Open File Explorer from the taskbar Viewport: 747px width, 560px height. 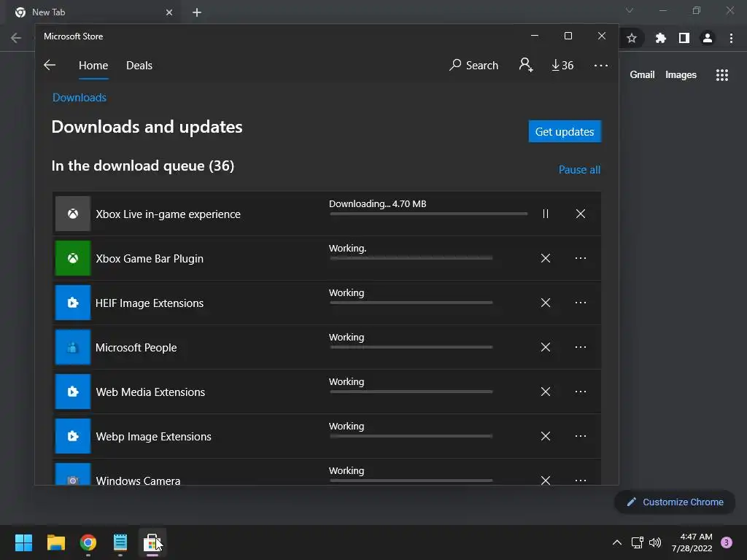56,542
